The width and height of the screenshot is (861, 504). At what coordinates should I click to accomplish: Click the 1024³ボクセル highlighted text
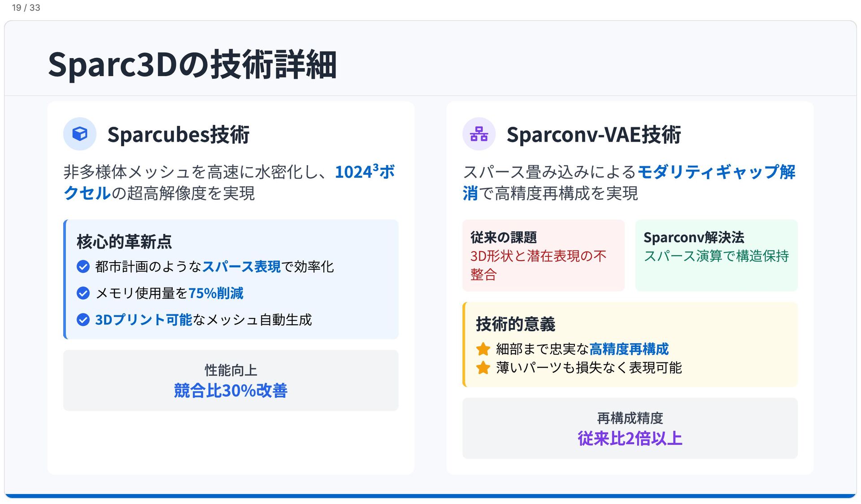(229, 182)
